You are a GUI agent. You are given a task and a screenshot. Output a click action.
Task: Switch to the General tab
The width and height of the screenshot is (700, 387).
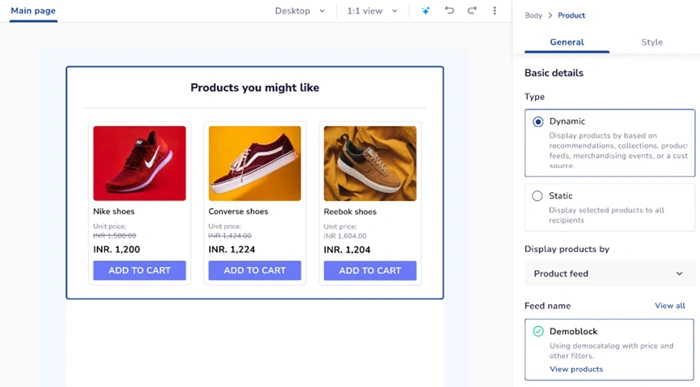pyautogui.click(x=567, y=42)
